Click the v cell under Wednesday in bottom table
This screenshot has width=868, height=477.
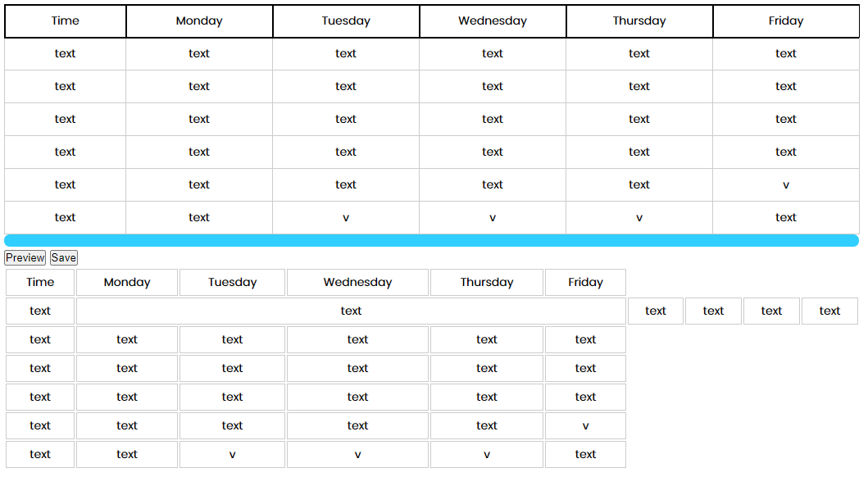coord(357,454)
